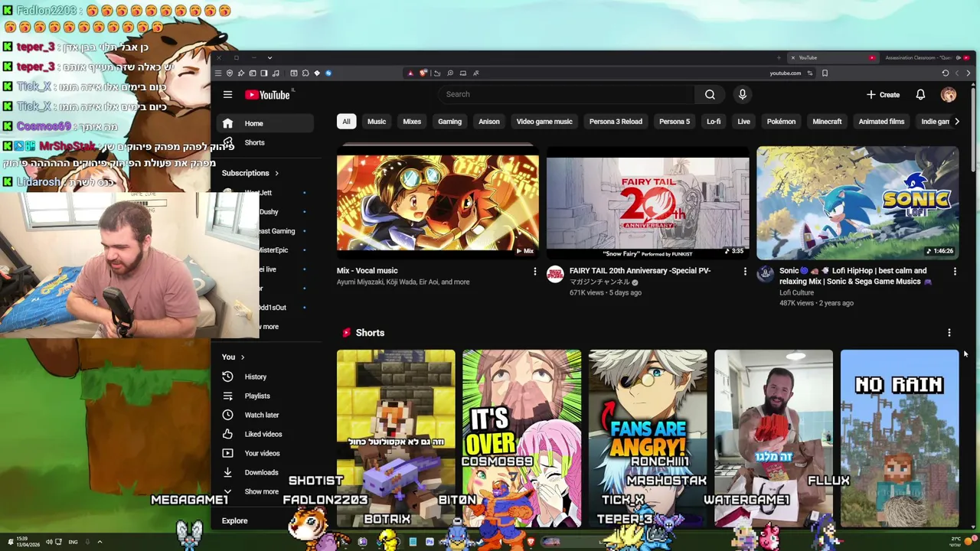The image size is (980, 551).
Task: Open options for FAIRY TAIL 20th Anniversary video
Action: click(x=745, y=271)
